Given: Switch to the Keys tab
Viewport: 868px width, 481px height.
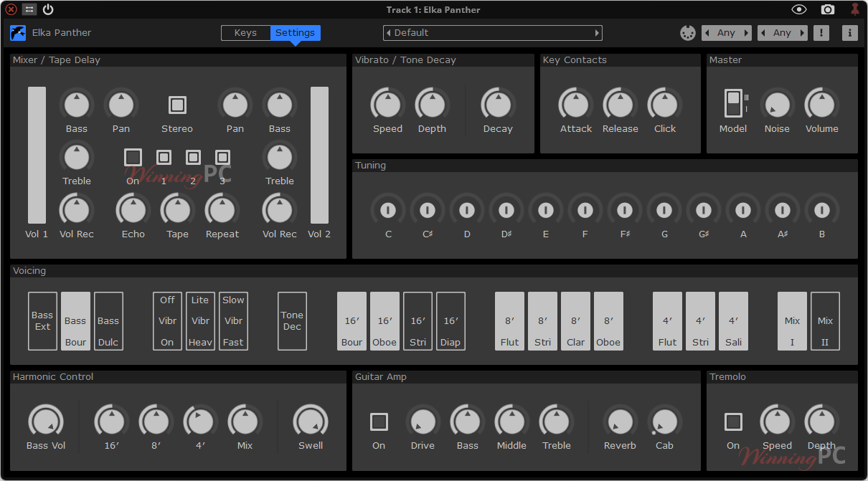Looking at the screenshot, I should click(x=245, y=33).
